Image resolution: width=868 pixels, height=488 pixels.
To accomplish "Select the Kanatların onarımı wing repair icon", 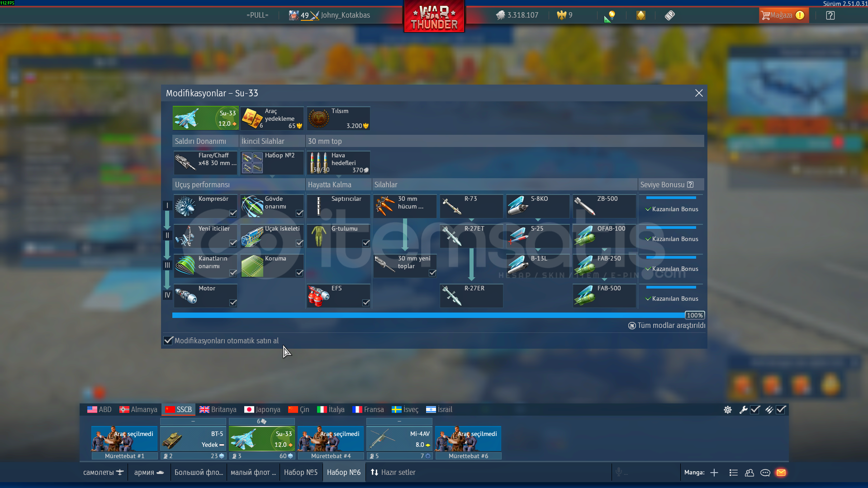I will [x=185, y=266].
